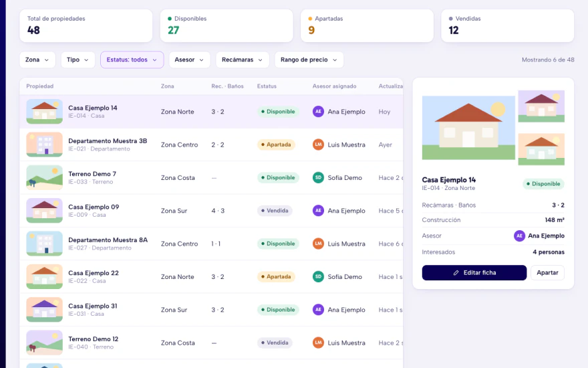Select Casa Ejemplo 22 property name
588x368 pixels.
click(x=94, y=273)
